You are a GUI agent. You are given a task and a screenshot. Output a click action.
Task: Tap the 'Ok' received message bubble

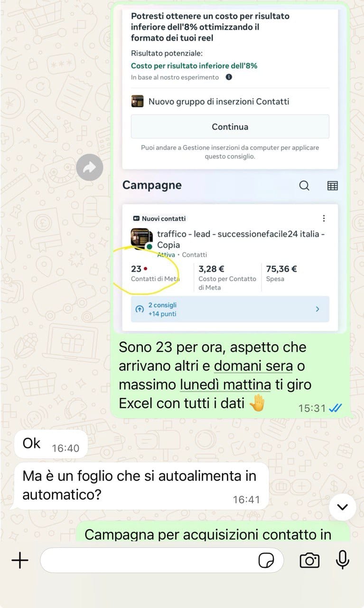click(x=51, y=444)
